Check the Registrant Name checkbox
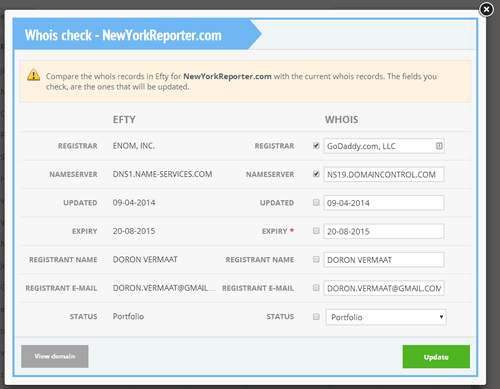Image resolution: width=500 pixels, height=389 pixels. pyautogui.click(x=316, y=259)
